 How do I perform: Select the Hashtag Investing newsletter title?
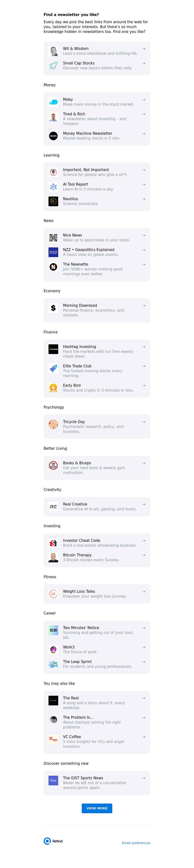pyautogui.click(x=79, y=347)
